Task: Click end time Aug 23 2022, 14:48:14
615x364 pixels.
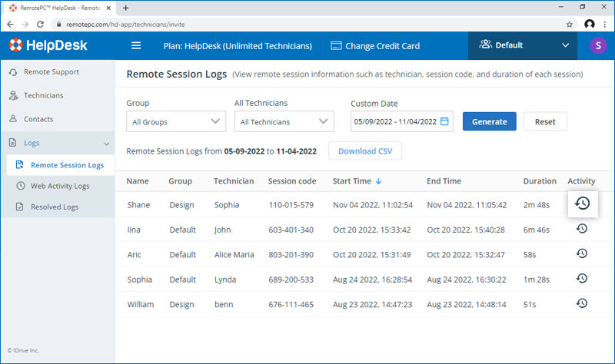Action: point(467,304)
